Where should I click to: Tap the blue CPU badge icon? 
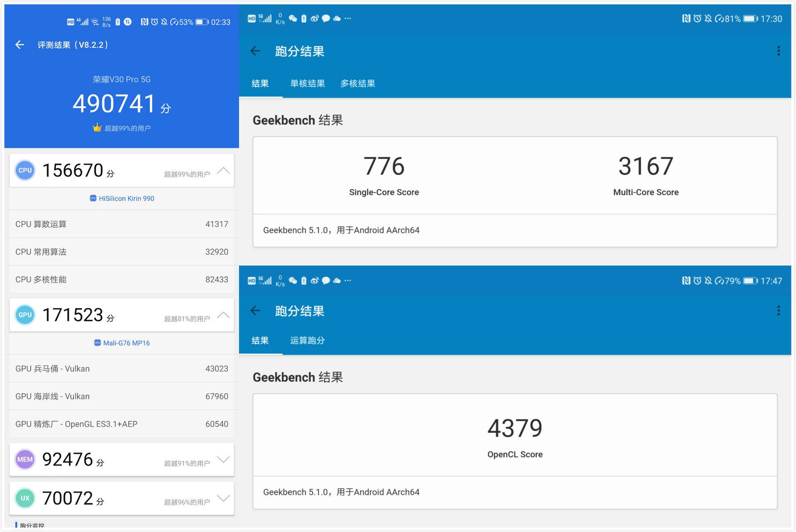(25, 170)
